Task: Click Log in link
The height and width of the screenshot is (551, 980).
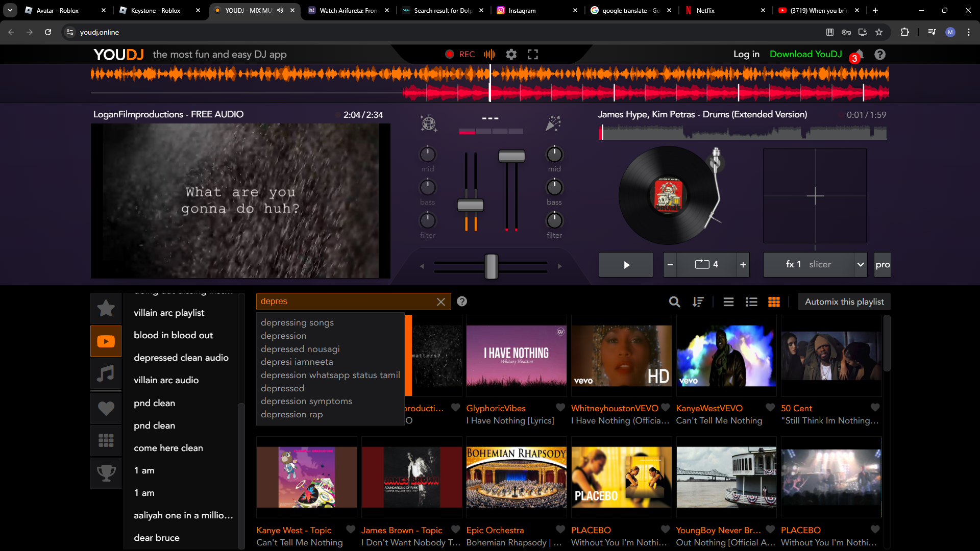Action: [746, 54]
